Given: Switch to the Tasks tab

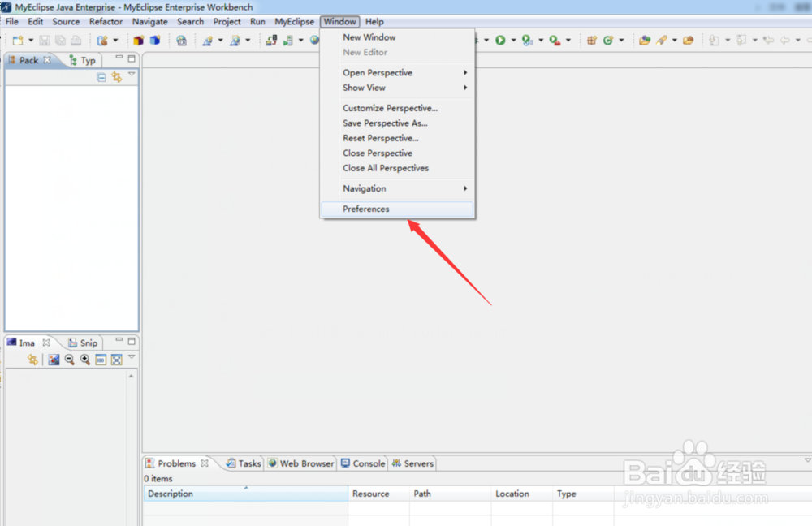Looking at the screenshot, I should pyautogui.click(x=244, y=463).
